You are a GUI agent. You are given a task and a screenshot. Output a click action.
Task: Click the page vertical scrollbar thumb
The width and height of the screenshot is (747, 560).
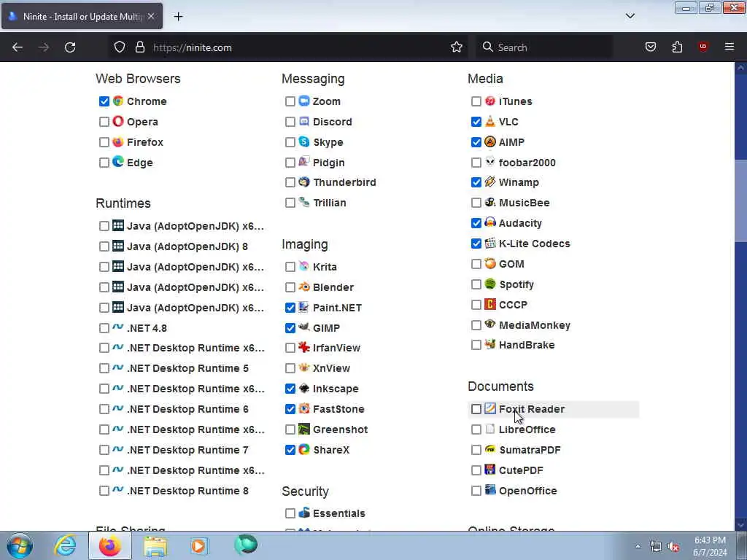(x=740, y=201)
